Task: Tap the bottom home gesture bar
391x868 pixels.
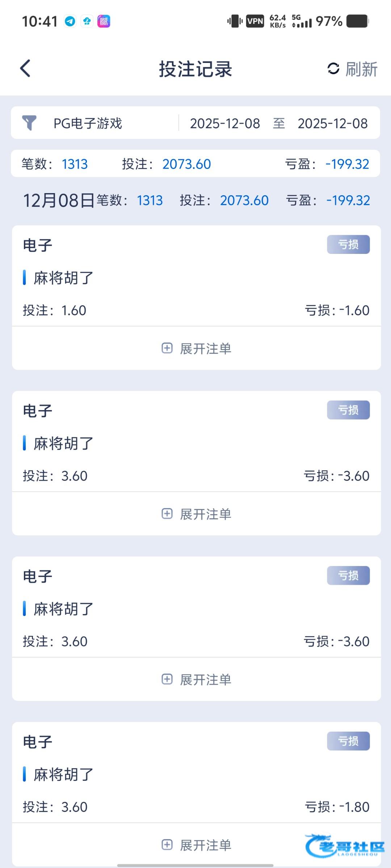Action: tap(195, 865)
